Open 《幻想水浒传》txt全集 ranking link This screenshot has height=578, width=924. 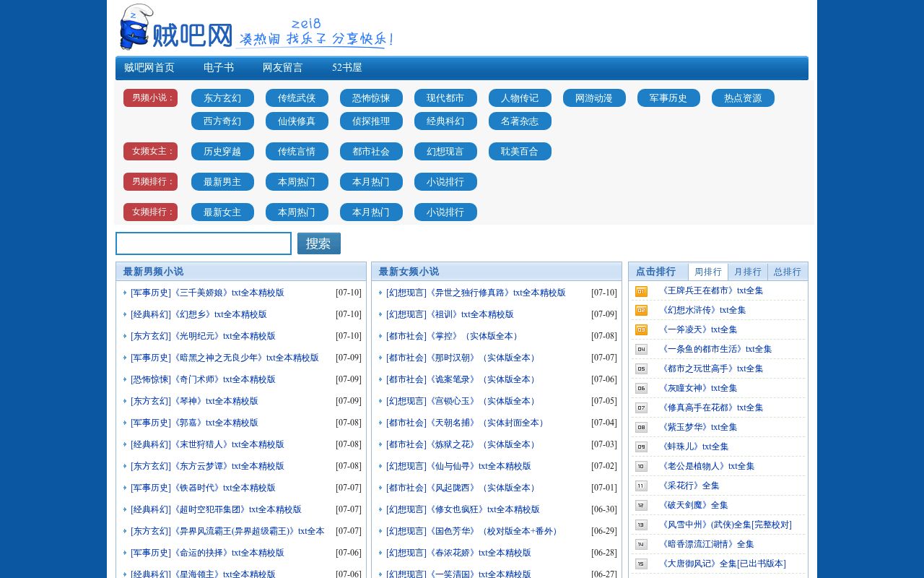pyautogui.click(x=702, y=310)
